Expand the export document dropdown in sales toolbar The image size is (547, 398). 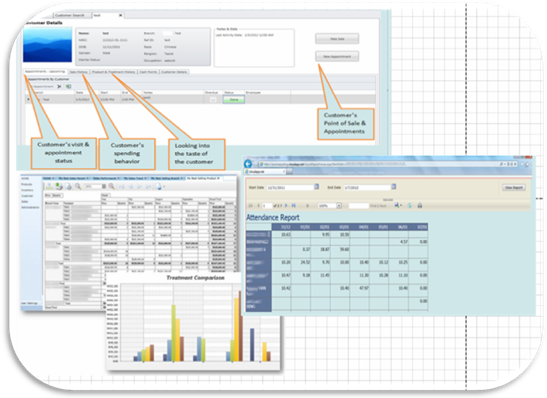pos(164,187)
